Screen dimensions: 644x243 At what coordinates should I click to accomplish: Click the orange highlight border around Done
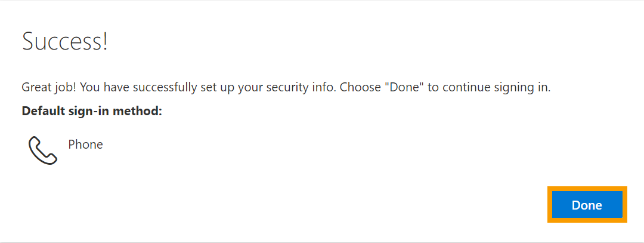coord(587,188)
